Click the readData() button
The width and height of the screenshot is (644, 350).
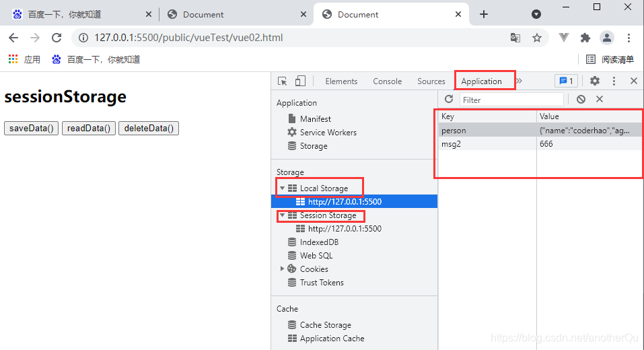click(x=89, y=128)
